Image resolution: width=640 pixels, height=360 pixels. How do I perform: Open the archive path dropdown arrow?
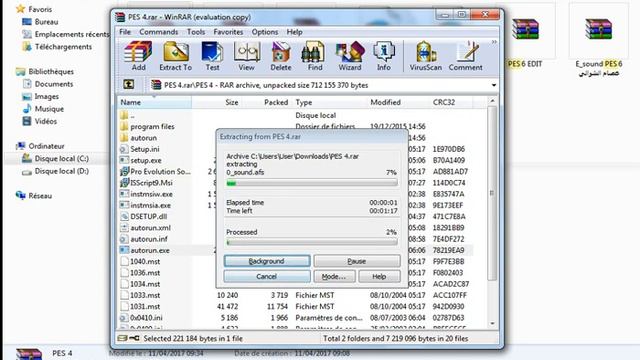pos(494,85)
